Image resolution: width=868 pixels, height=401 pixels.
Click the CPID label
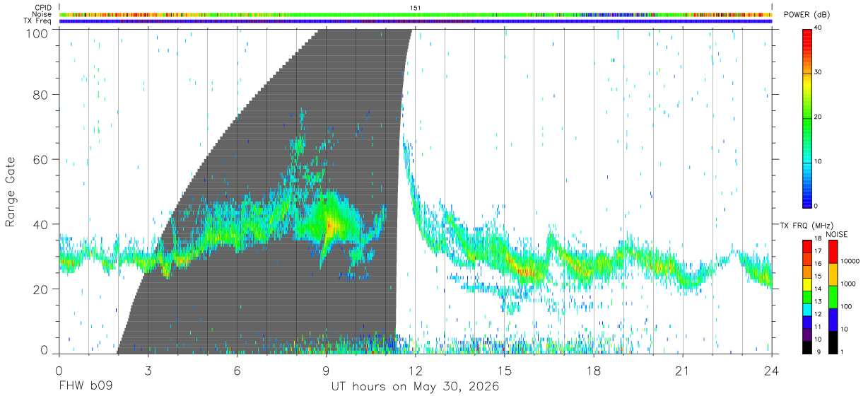(x=44, y=8)
